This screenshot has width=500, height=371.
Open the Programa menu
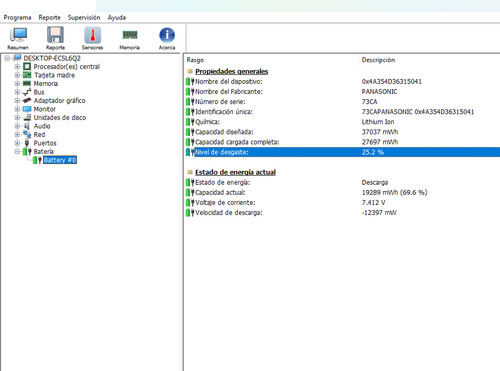click(17, 17)
